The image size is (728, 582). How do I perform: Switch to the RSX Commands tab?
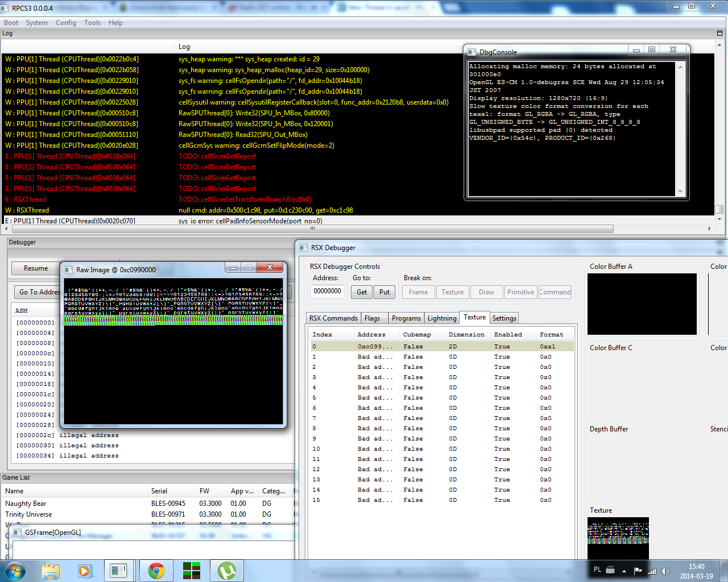pos(333,318)
